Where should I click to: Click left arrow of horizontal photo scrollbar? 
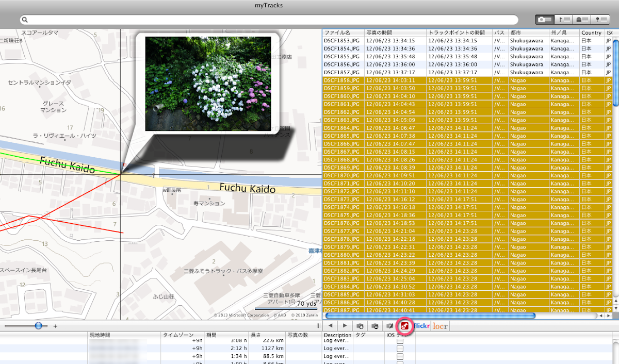click(x=601, y=316)
